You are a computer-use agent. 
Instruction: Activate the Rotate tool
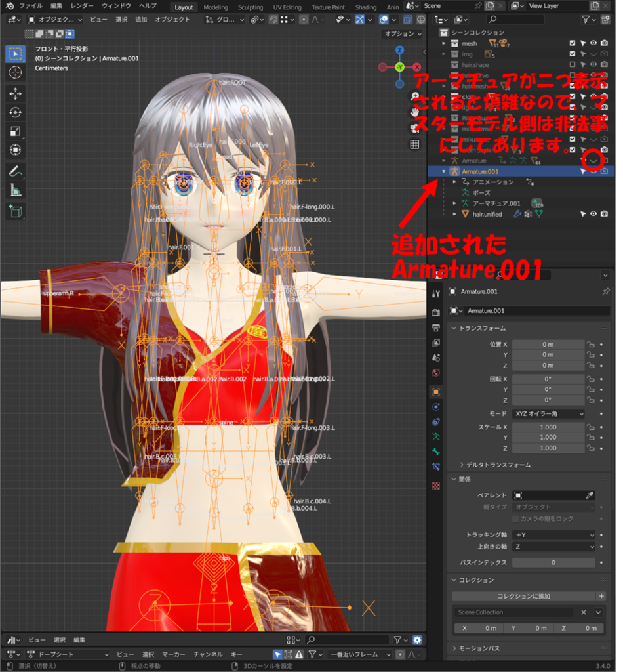pos(16,112)
